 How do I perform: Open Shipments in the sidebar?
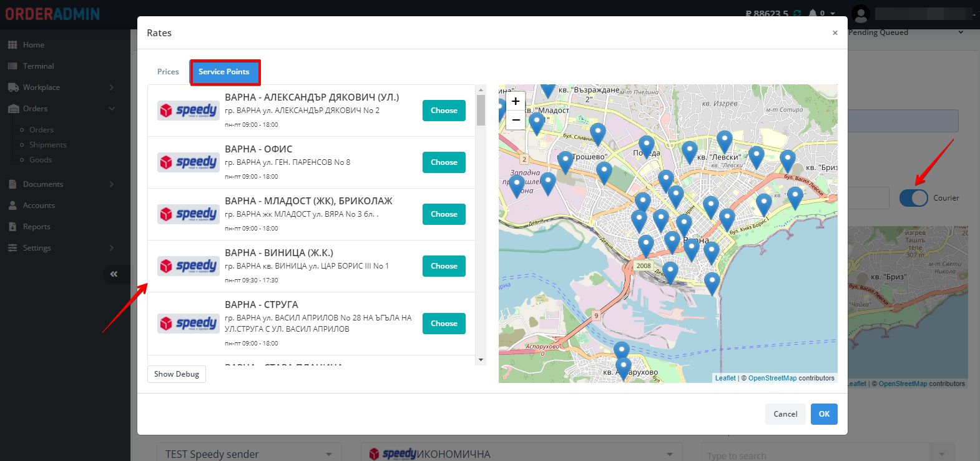[47, 145]
